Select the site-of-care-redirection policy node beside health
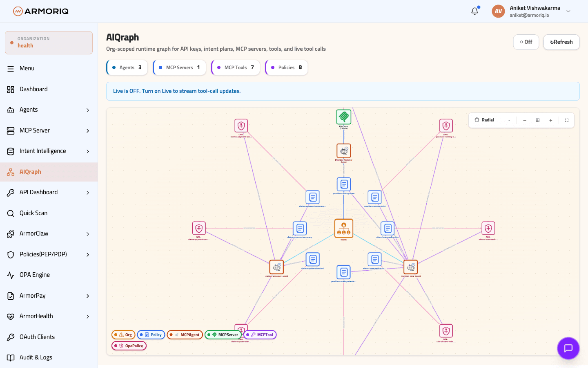This screenshot has height=368, width=588. tap(388, 228)
